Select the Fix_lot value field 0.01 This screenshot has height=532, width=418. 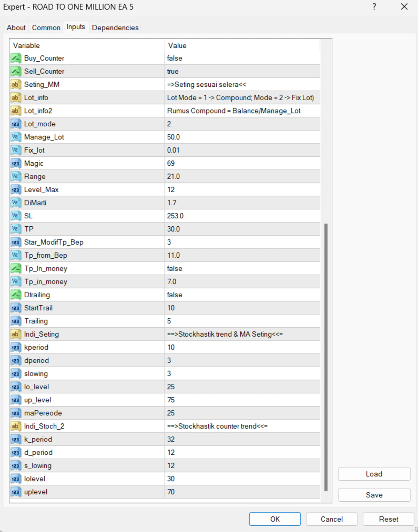(x=242, y=150)
